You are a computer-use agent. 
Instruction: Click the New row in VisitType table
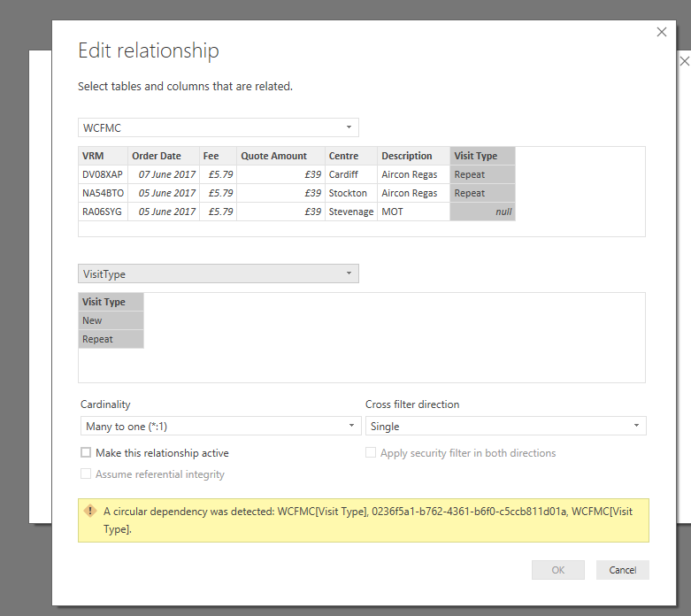point(111,320)
